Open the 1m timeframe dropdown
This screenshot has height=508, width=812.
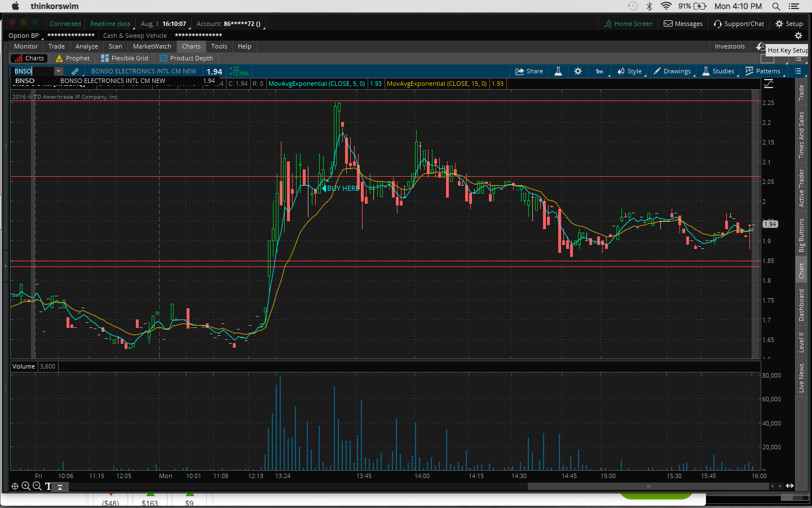[600, 71]
